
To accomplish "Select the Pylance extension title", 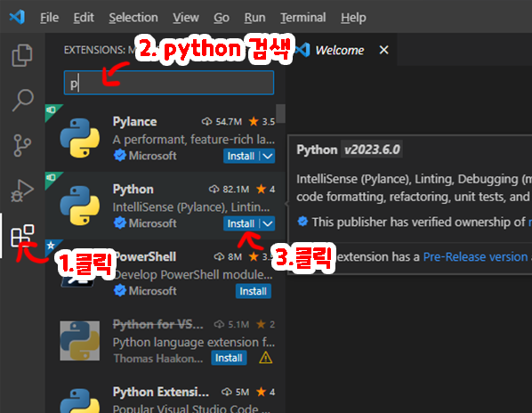I will [x=134, y=121].
